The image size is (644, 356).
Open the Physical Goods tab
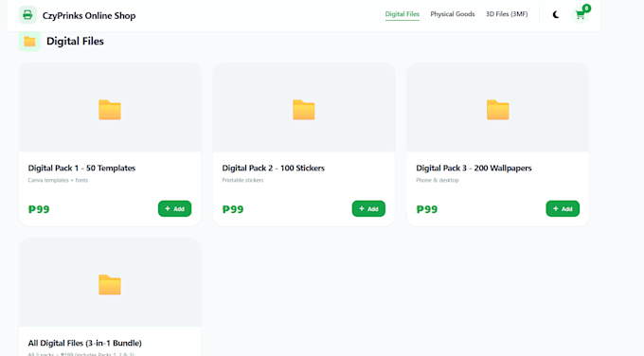coord(452,14)
